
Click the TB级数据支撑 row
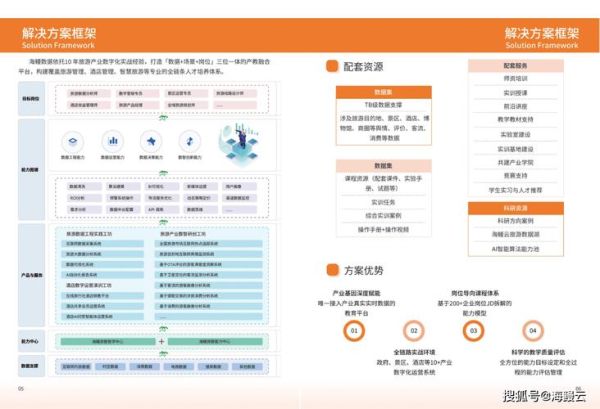pyautogui.click(x=383, y=104)
